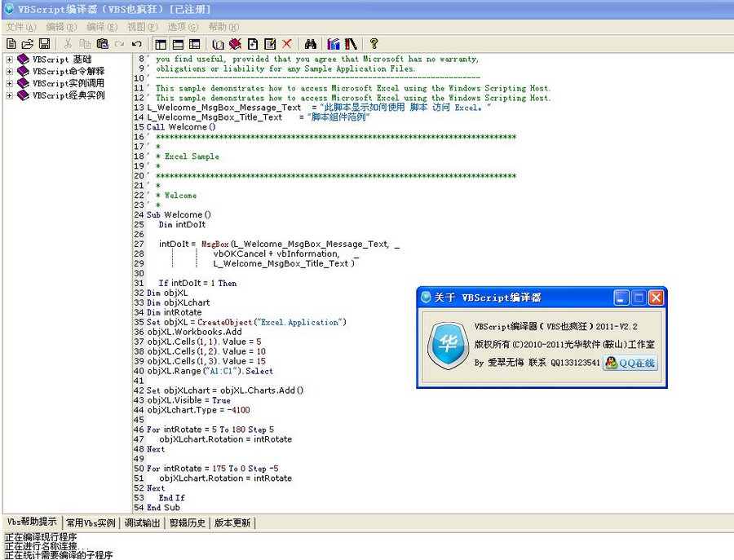Select VBScript经典实例 tree item
Viewport: 734px width, 560px height.
[69, 95]
